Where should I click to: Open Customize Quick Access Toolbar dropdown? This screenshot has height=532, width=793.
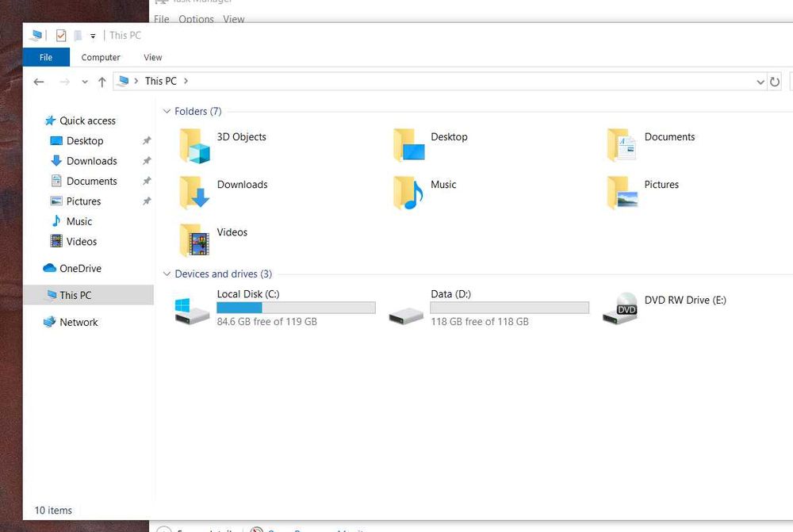[x=93, y=36]
